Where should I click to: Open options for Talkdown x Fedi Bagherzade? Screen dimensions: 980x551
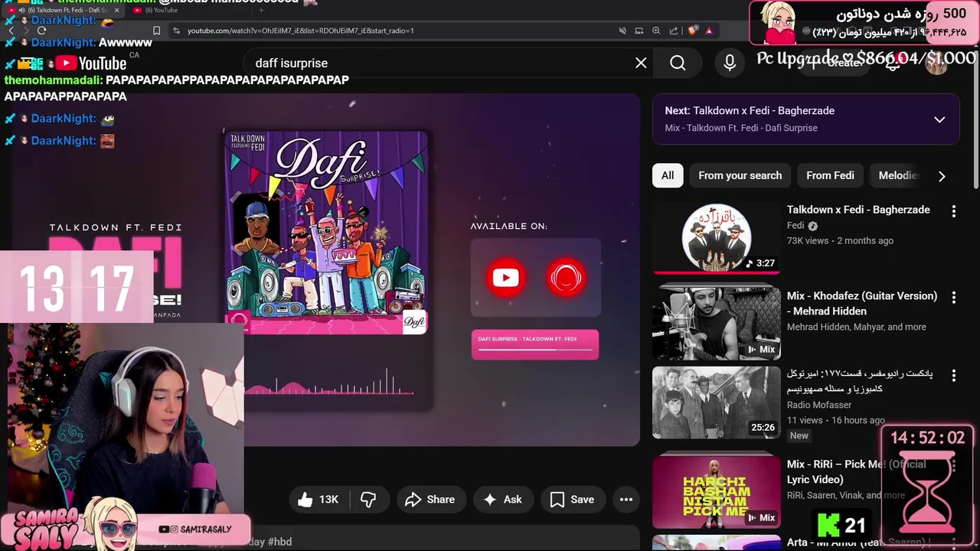point(954,211)
